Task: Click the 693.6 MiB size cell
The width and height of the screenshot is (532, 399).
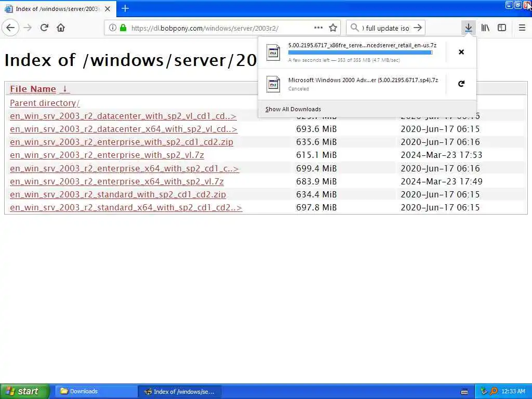Action: coord(316,129)
